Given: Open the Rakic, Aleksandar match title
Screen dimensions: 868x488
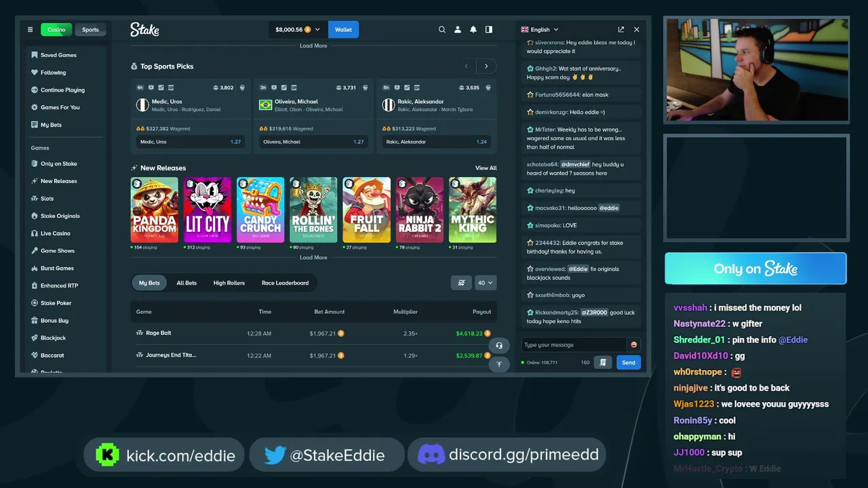Looking at the screenshot, I should click(420, 102).
